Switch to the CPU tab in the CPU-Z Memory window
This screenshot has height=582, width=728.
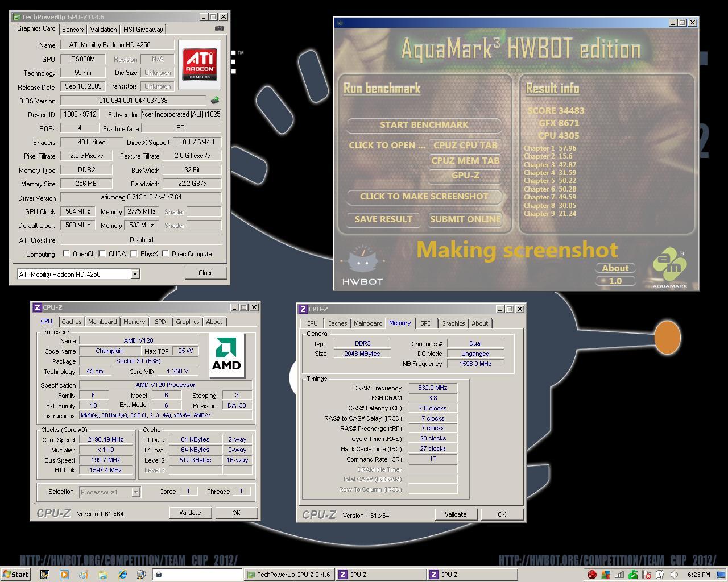pos(312,323)
